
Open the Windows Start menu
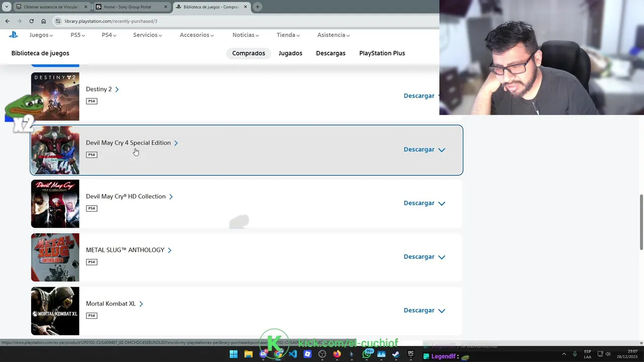point(233,354)
